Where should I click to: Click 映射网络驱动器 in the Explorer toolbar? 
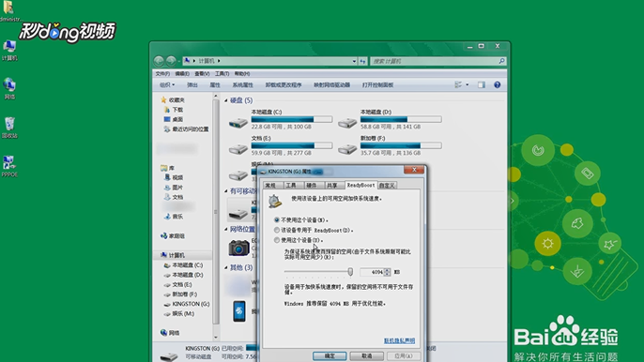click(332, 85)
